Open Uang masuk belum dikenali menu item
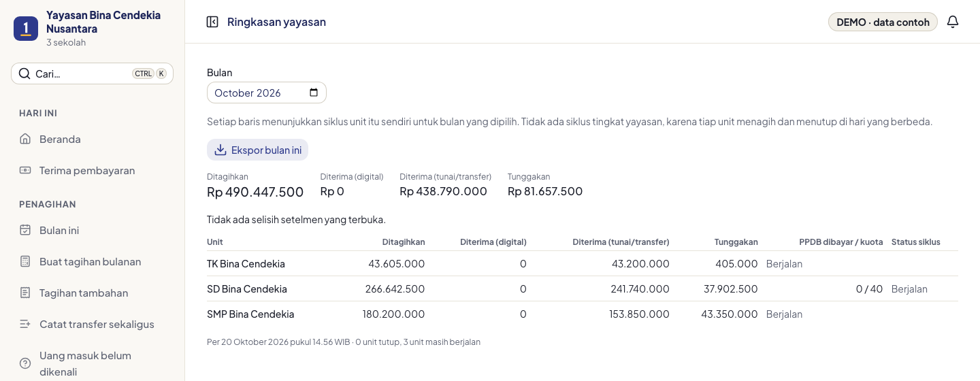The image size is (980, 381). tap(92, 363)
